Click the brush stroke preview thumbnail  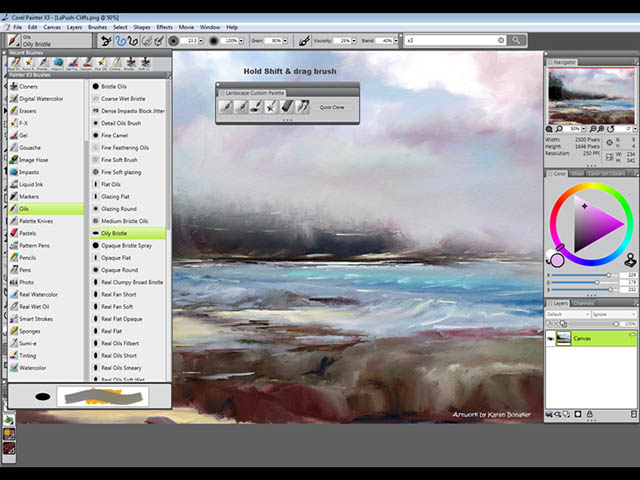(x=103, y=396)
